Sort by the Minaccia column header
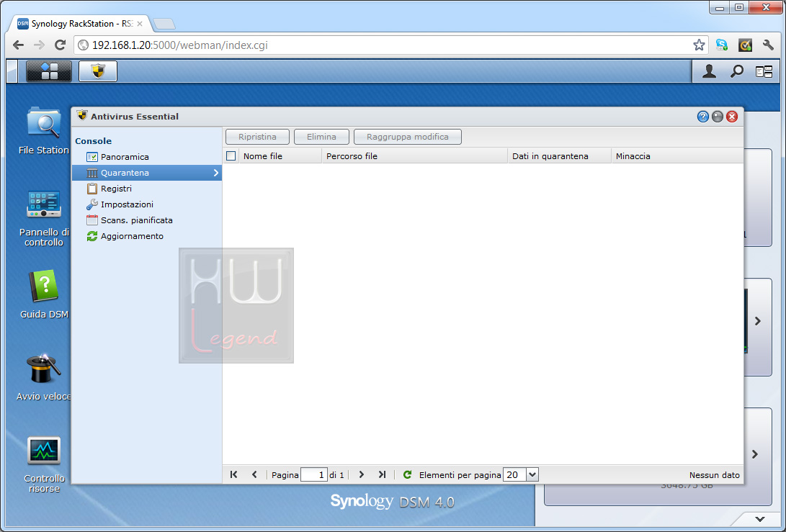 point(677,155)
